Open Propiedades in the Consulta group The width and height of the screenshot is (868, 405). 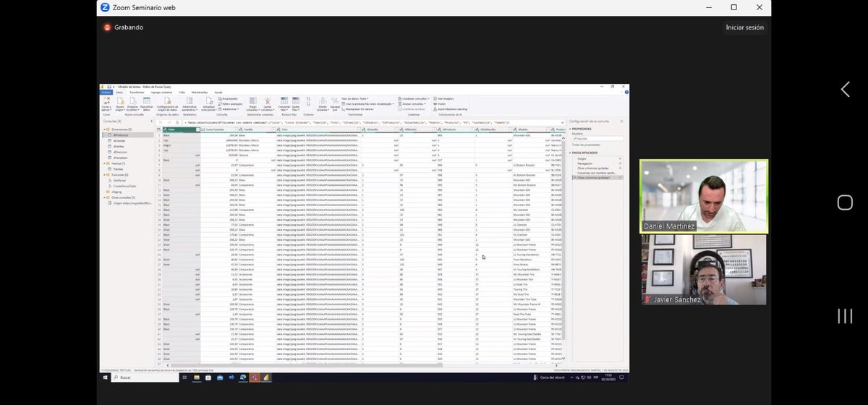pos(229,98)
